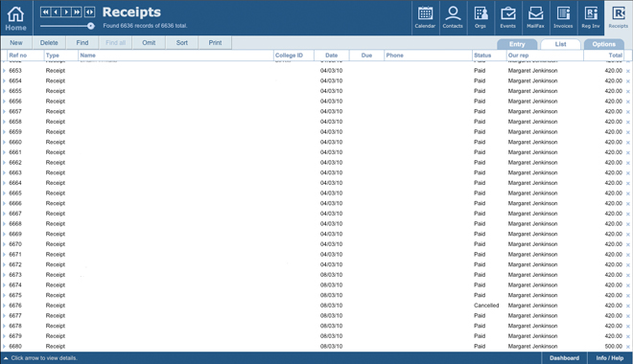633x364 pixels.
Task: Delete receipt 6660 with its x icon
Action: pos(628,143)
